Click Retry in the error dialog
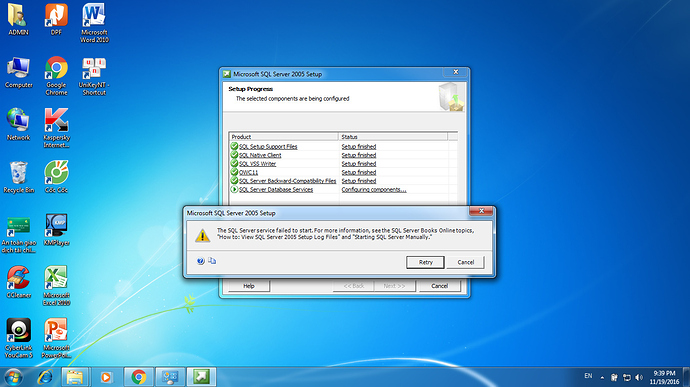The height and width of the screenshot is (387, 690). point(425,262)
